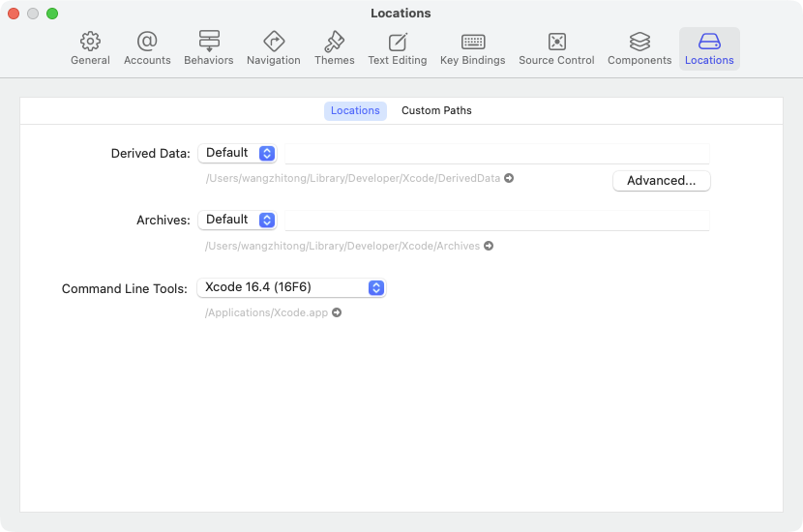Open the Navigation settings pane
This screenshot has width=803, height=532.
click(x=274, y=48)
